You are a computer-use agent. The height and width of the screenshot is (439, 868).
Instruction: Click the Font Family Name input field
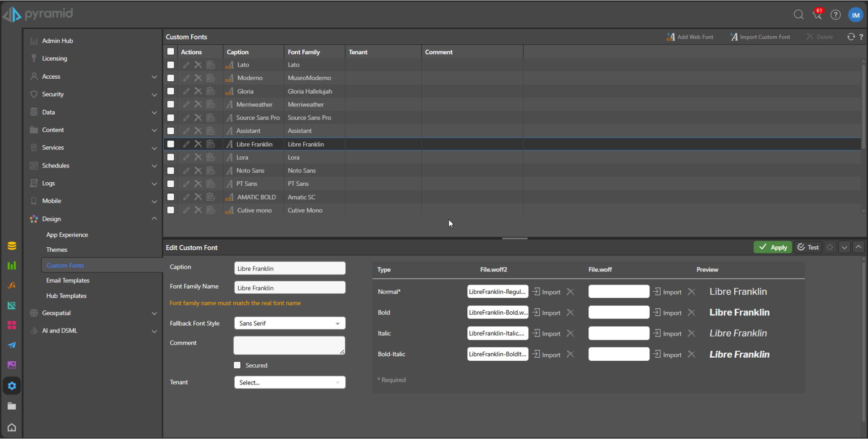pyautogui.click(x=290, y=288)
